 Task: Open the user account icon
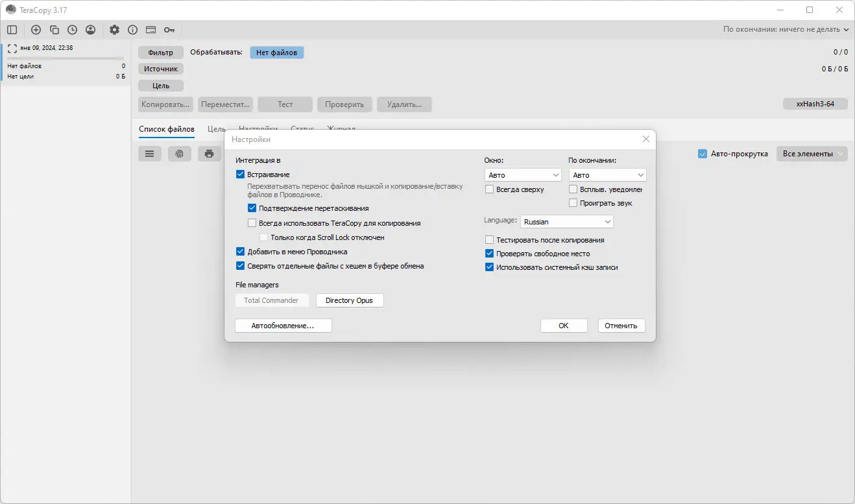90,30
